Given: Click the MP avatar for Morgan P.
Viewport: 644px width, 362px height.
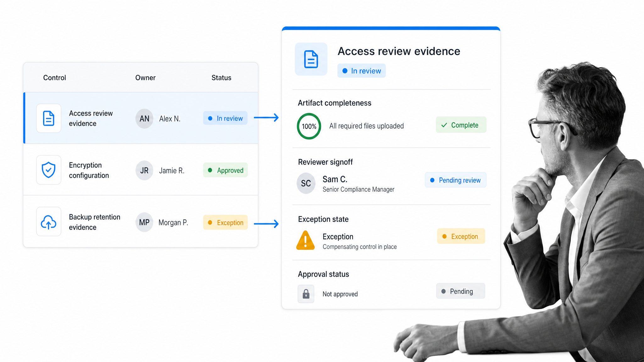Looking at the screenshot, I should point(144,222).
